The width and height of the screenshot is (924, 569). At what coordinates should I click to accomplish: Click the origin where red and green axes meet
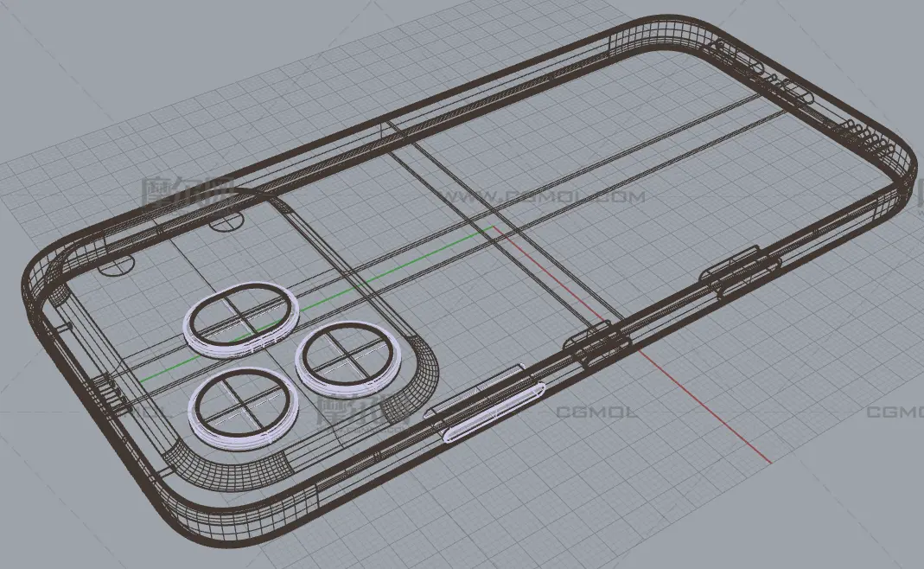[x=494, y=227]
